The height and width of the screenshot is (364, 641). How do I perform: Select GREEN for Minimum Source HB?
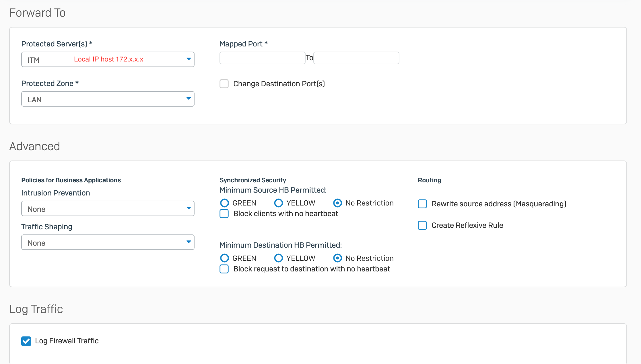coord(224,203)
